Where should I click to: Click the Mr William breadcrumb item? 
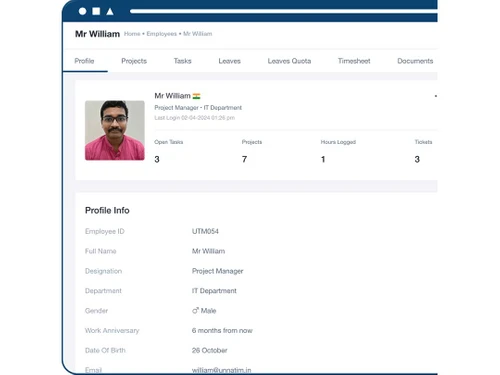197,34
